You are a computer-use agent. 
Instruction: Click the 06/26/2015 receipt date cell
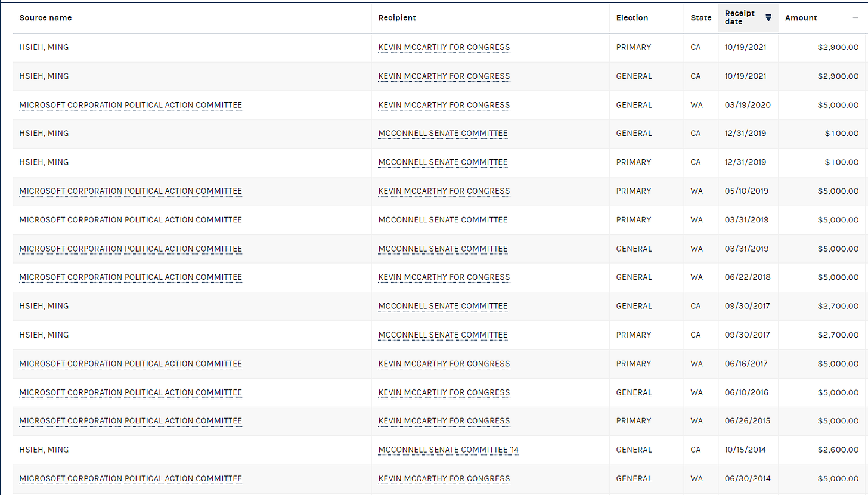[747, 421]
